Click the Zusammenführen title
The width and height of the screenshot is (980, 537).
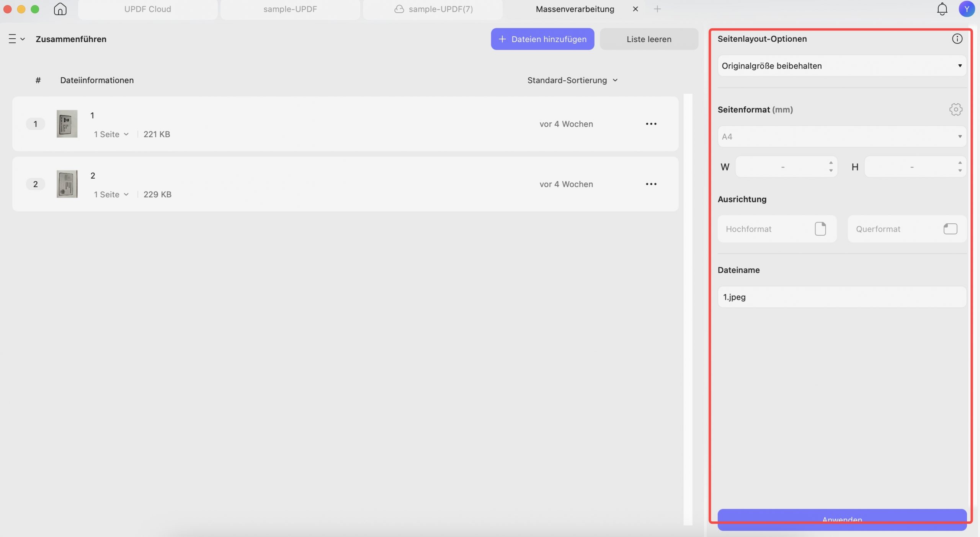click(x=71, y=39)
